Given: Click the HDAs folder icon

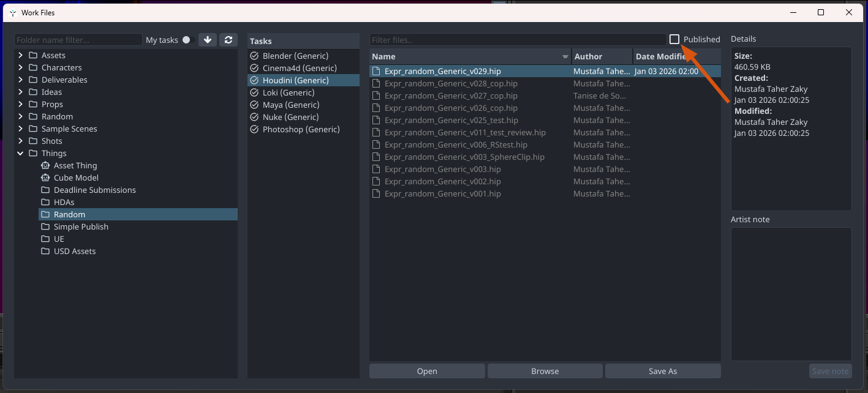Looking at the screenshot, I should pyautogui.click(x=45, y=202).
